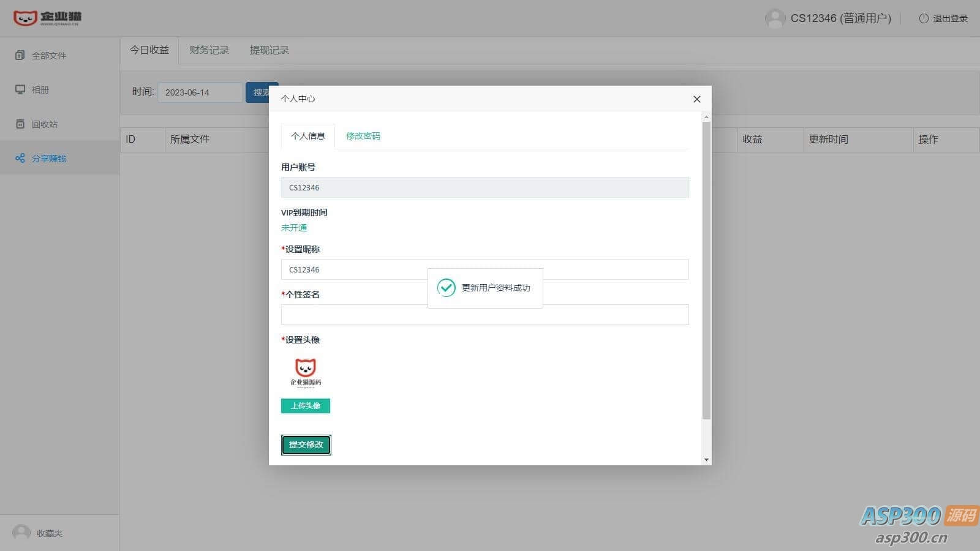Click the 退出登录 power icon
Screen dimensions: 980x551
click(923, 18)
